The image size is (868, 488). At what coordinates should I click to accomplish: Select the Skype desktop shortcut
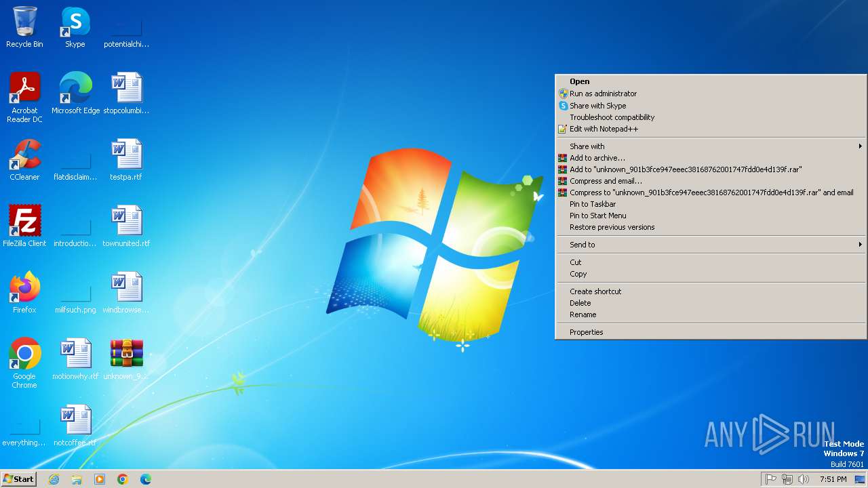tap(75, 27)
